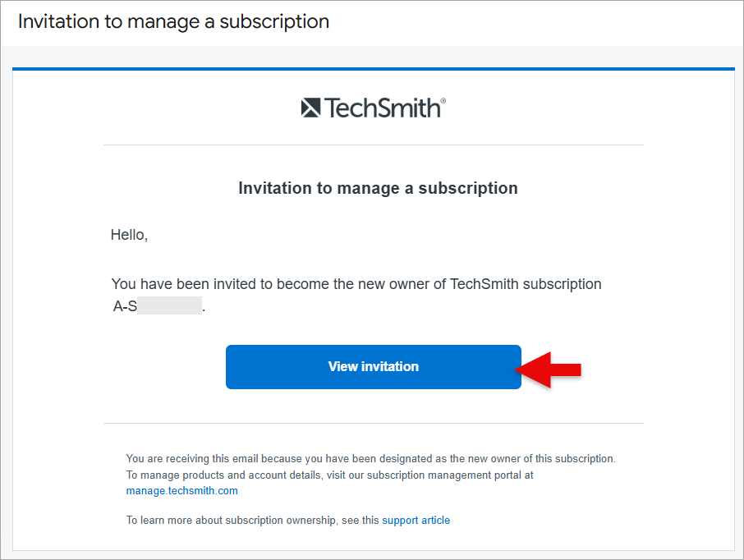Click the bold centered invitation heading
744x560 pixels.
[x=378, y=188]
